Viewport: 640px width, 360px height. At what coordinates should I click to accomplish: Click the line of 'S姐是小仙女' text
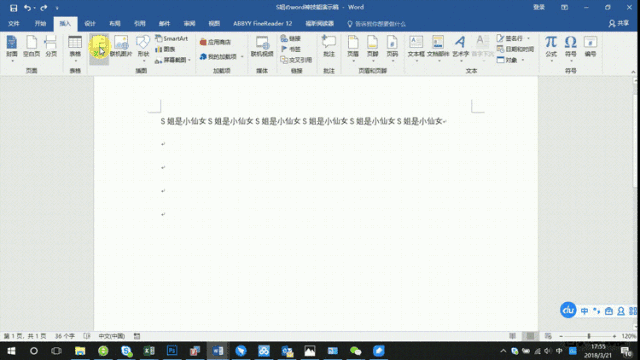point(302,121)
